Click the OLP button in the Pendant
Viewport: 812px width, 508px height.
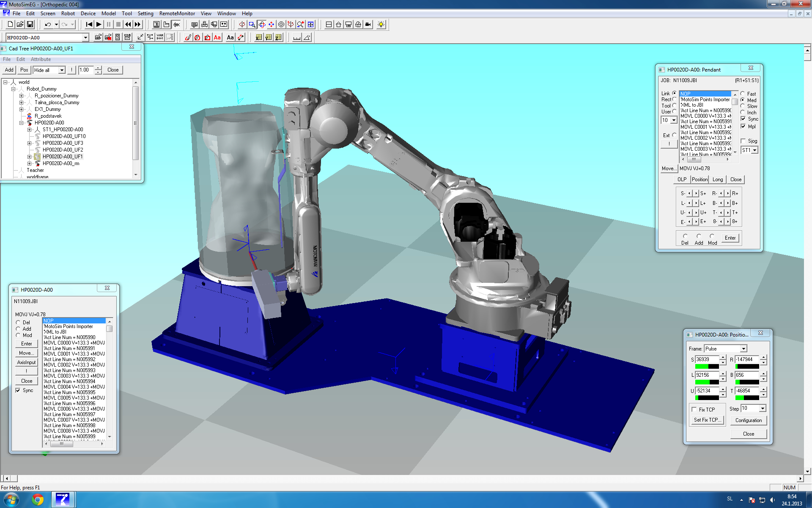point(682,179)
